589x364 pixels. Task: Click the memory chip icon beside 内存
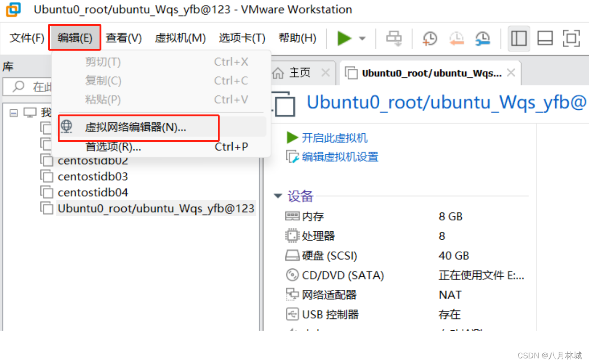(x=292, y=216)
